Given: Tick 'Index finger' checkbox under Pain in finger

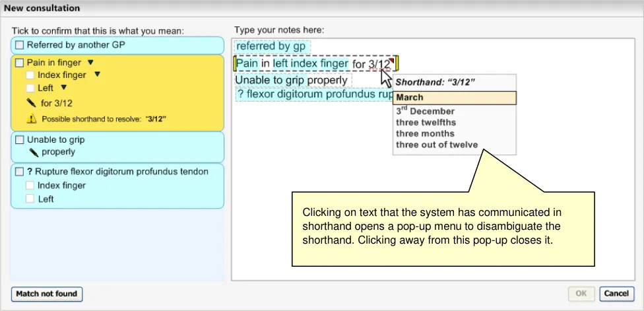Looking at the screenshot, I should click(x=30, y=75).
